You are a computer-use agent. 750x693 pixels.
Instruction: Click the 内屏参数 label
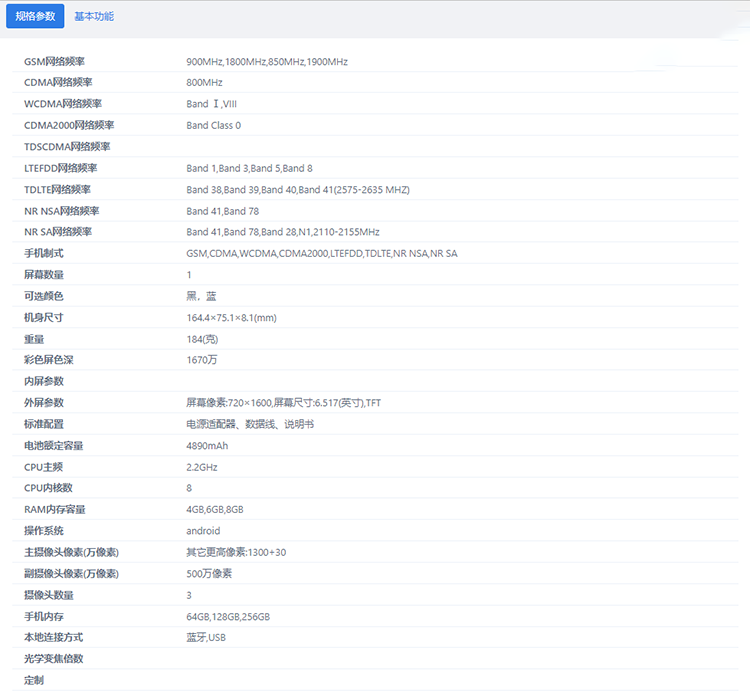tap(44, 381)
